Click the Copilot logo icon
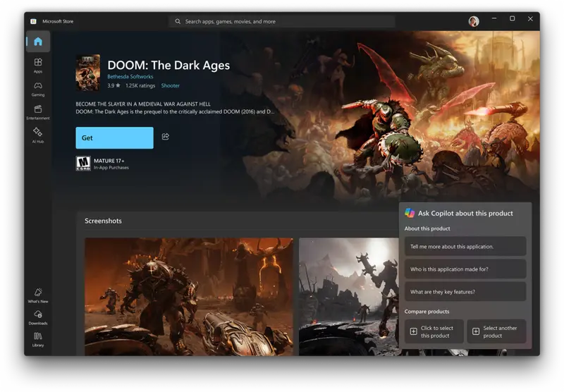 click(x=410, y=213)
